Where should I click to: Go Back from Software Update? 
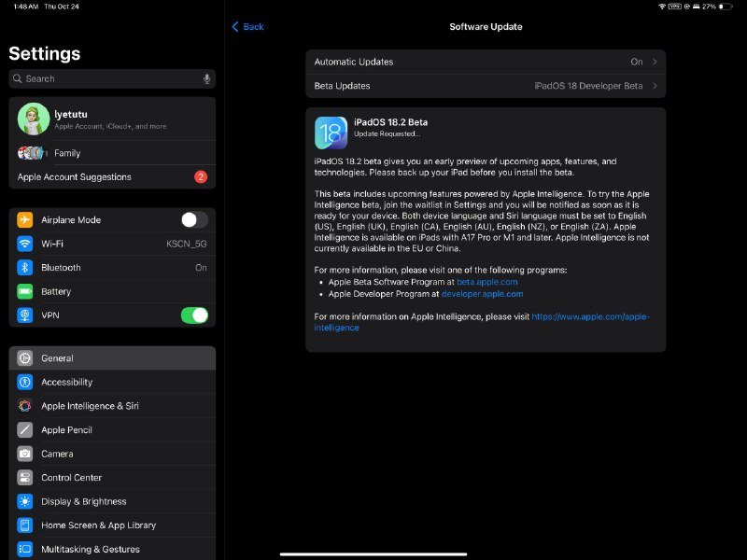[x=248, y=27]
